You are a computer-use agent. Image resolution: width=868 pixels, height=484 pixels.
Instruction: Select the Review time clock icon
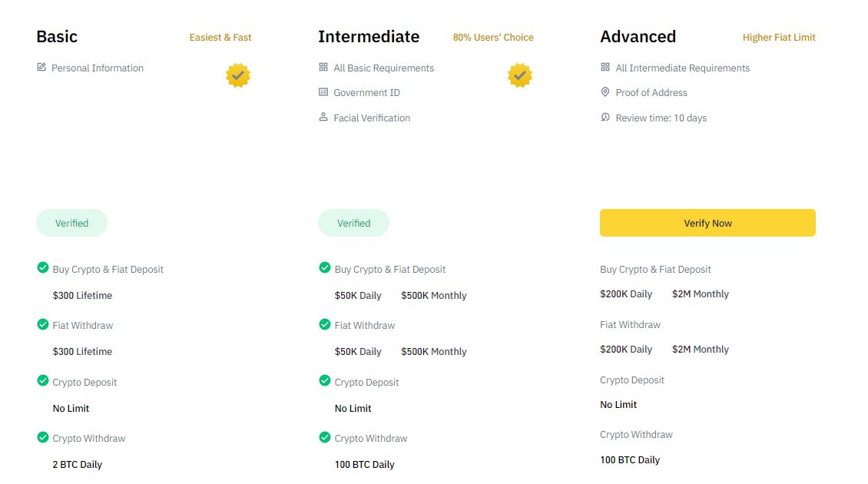[x=606, y=118]
